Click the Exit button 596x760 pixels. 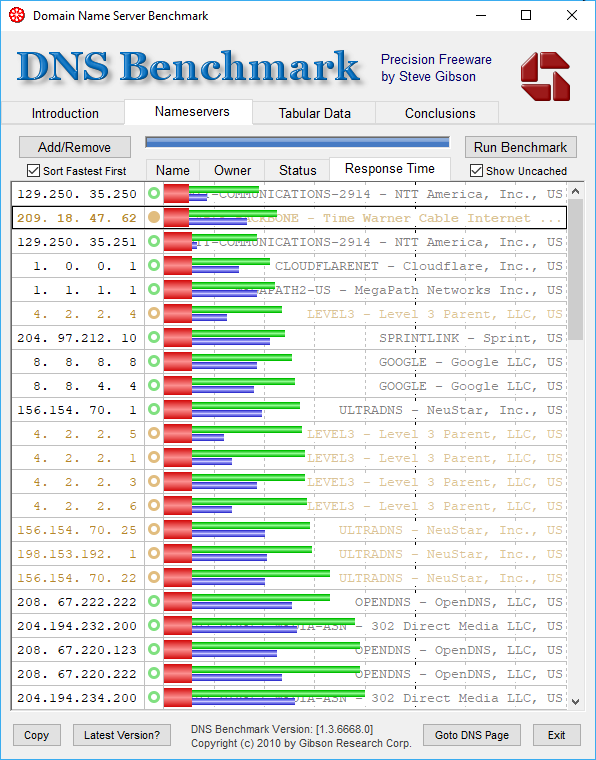(556, 735)
